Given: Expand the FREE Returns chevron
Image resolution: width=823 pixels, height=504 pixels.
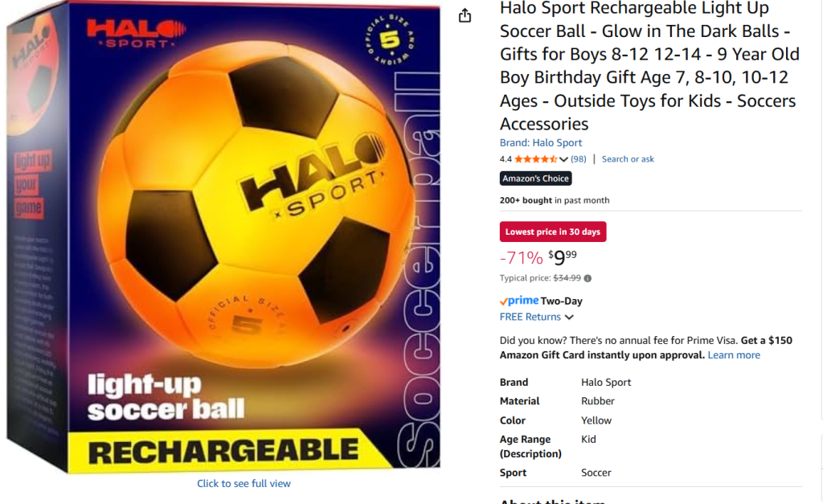Looking at the screenshot, I should click(x=570, y=317).
